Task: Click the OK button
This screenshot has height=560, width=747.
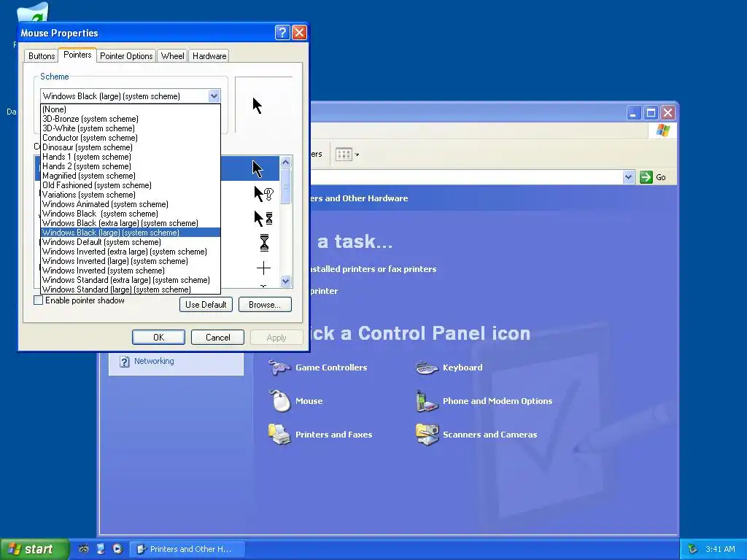Action: point(158,337)
